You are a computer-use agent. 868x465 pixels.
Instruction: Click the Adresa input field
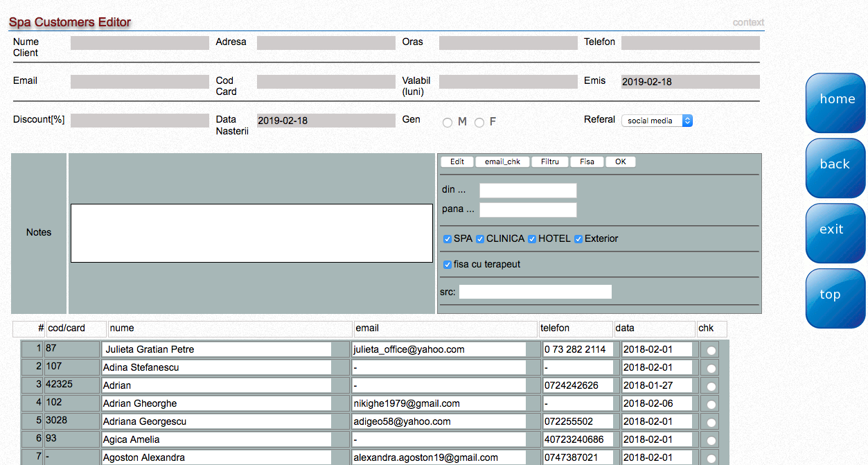(x=326, y=43)
